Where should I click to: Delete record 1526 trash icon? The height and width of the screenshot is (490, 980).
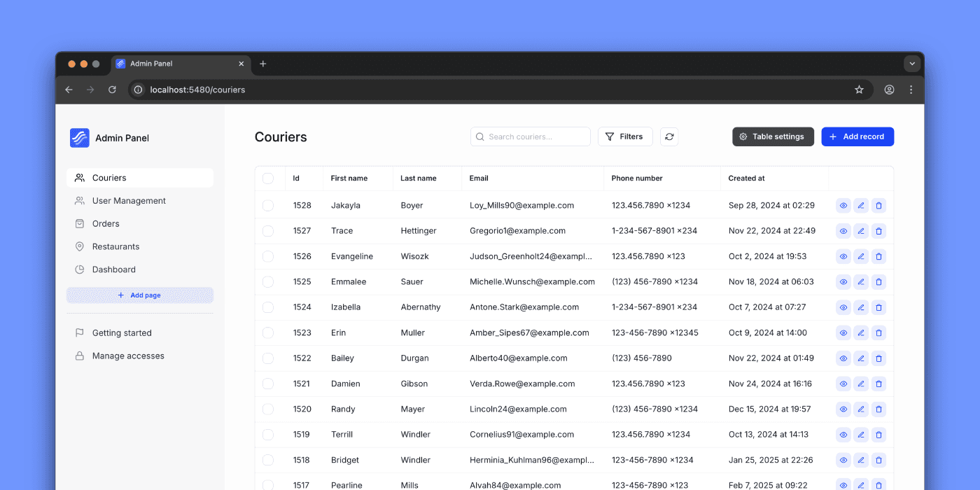pyautogui.click(x=878, y=256)
